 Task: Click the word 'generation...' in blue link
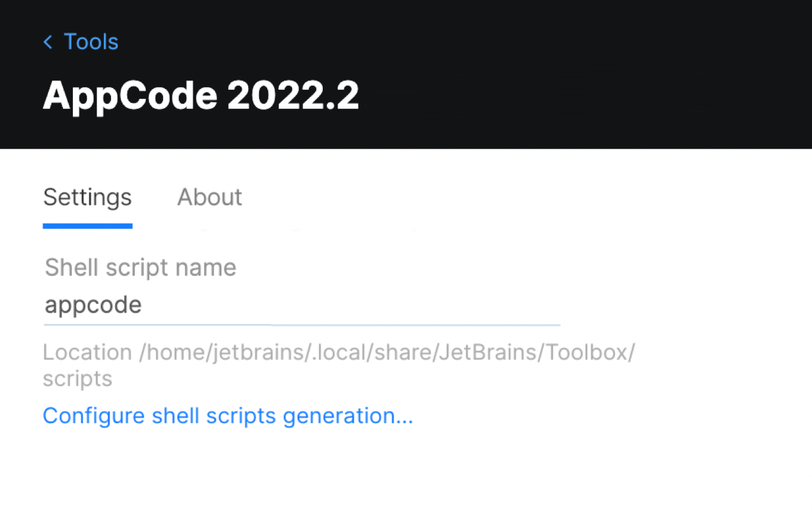tap(348, 416)
